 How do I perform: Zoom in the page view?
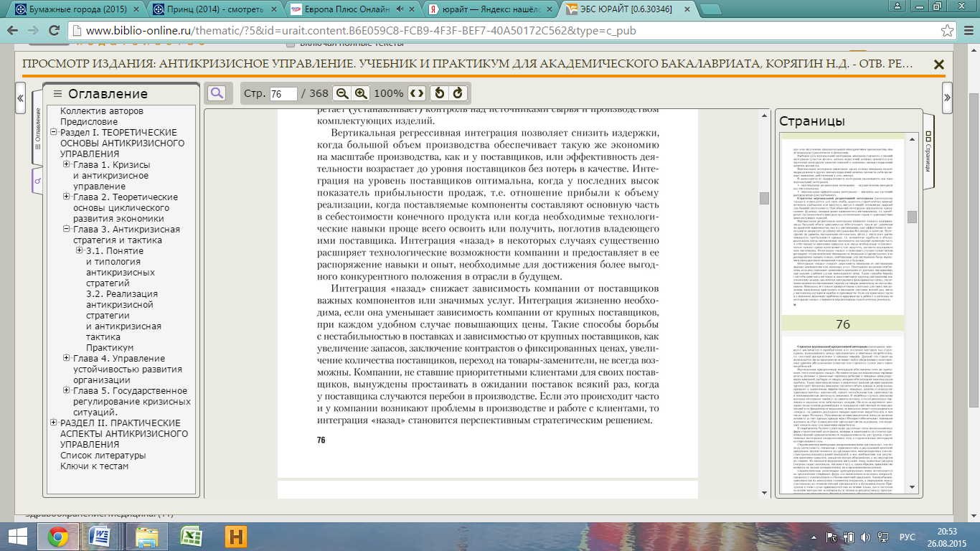(x=361, y=93)
